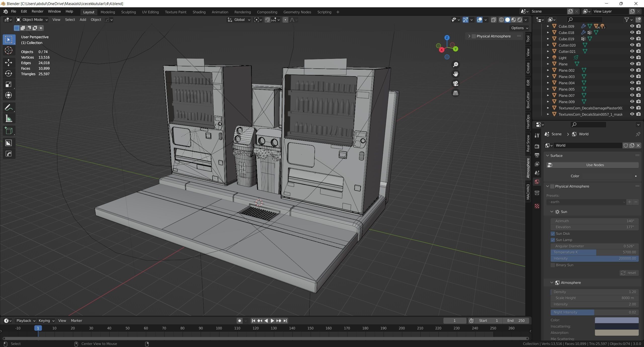Image resolution: width=644 pixels, height=347 pixels.
Task: Switch perspective/orthographic grid icon
Action: click(456, 93)
